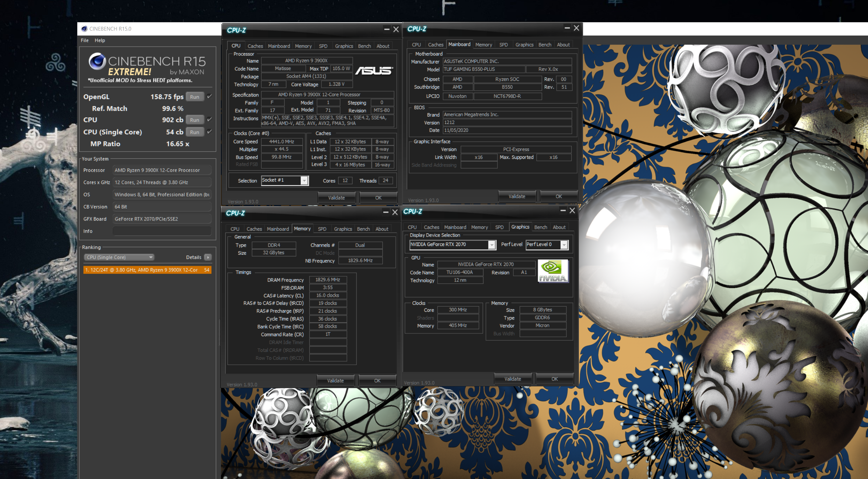Toggle the CPU (Single Core) test checkbox

tap(209, 132)
